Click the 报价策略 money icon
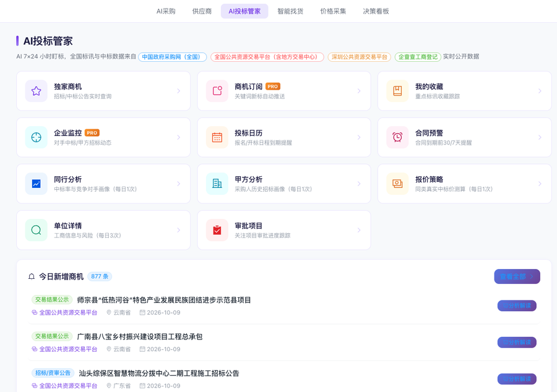 [x=397, y=184]
